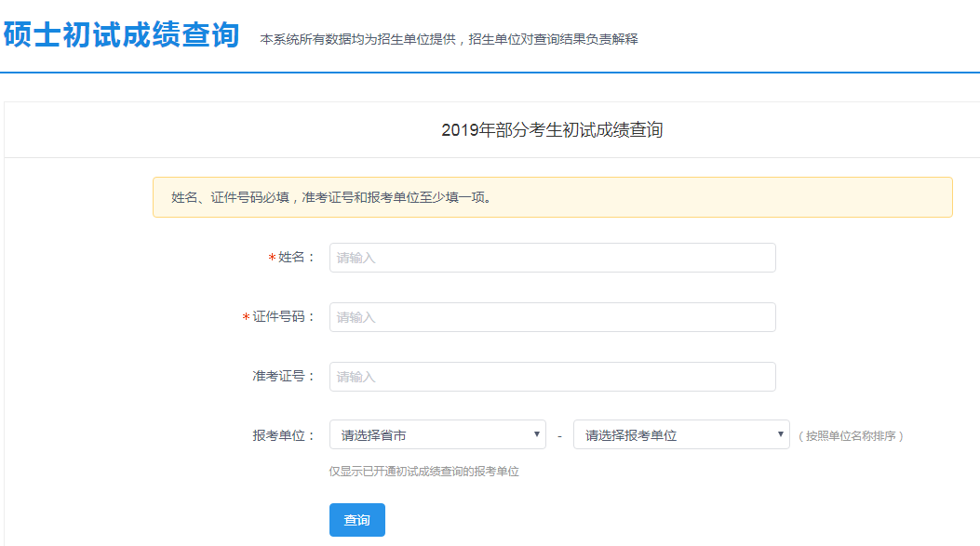Click the red asterisk beside 证件号码
Image resolution: width=980 pixels, height=546 pixels.
[x=246, y=318]
